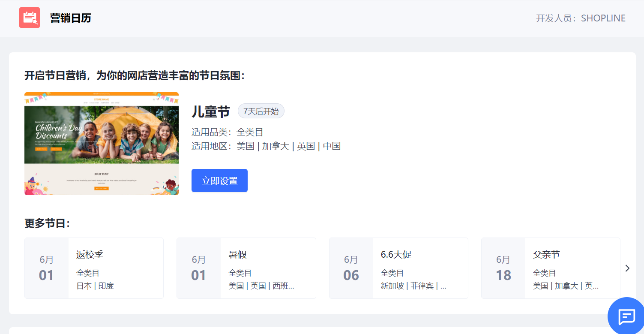Show next holidays with the right chevron
Screen dimensions: 644x334
point(627,268)
